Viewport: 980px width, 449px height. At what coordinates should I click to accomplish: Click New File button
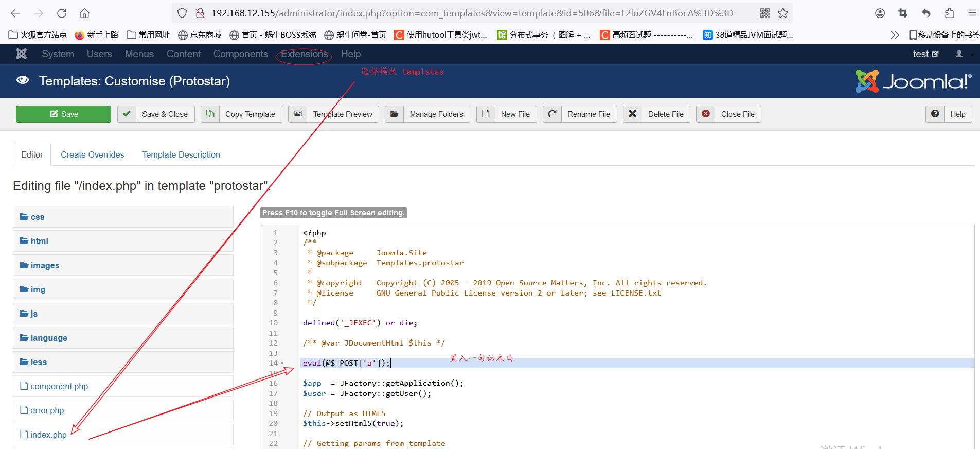coord(507,114)
